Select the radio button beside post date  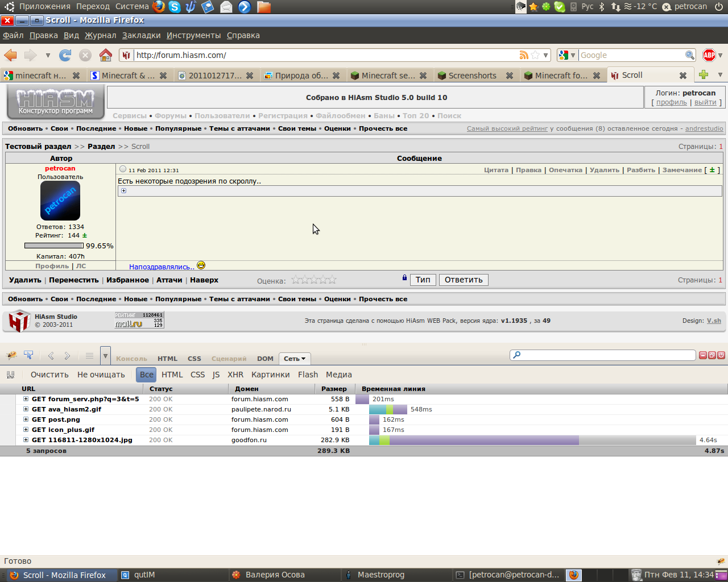click(x=123, y=169)
